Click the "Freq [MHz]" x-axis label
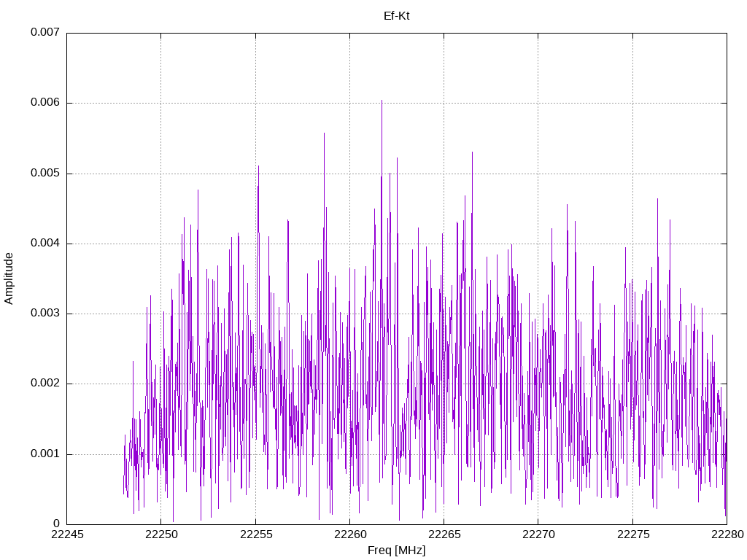Screen dimensions: 747x560 (x=396, y=551)
